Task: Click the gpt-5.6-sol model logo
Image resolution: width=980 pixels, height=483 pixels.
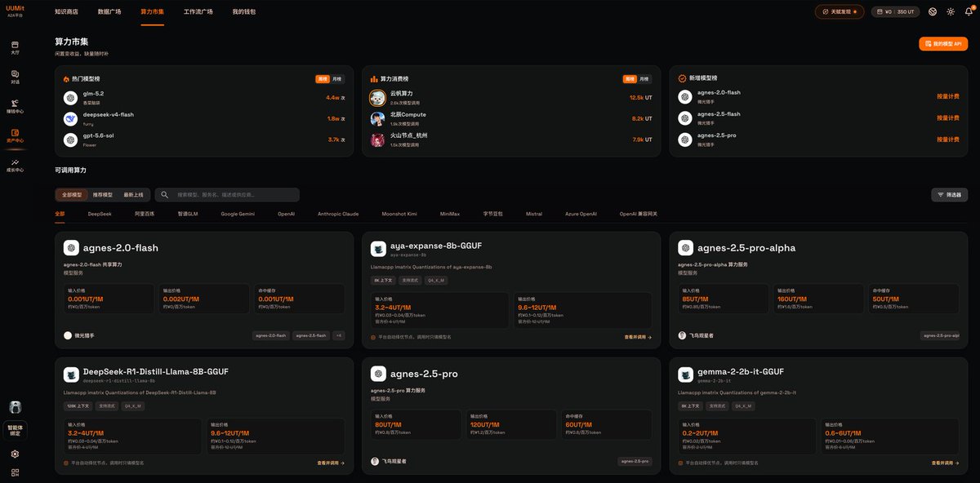Action: (x=70, y=140)
